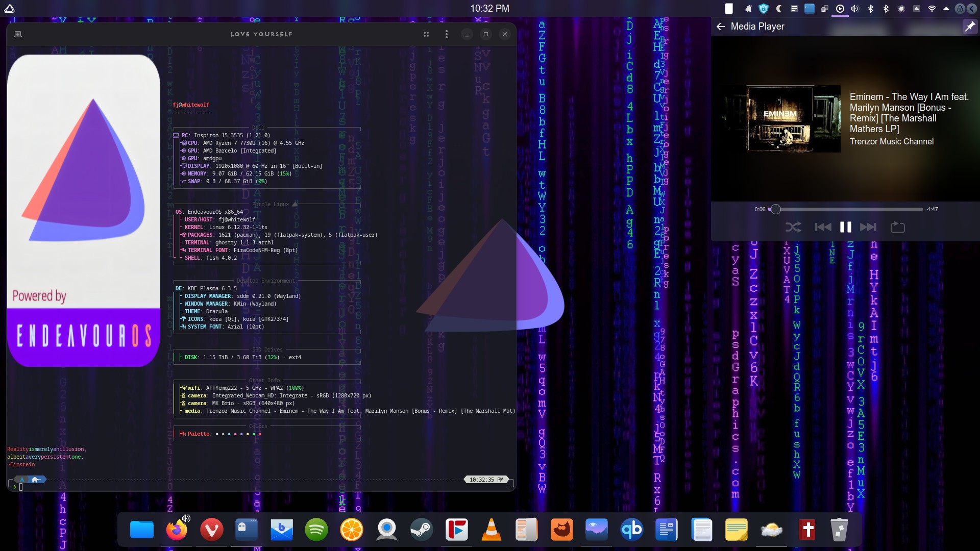Launch qBittorrent from the dock
Screen dimensions: 980x551
point(631,530)
